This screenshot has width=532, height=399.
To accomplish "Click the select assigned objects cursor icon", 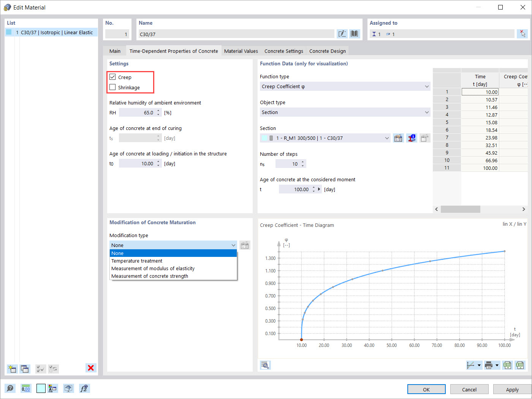I will 522,34.
